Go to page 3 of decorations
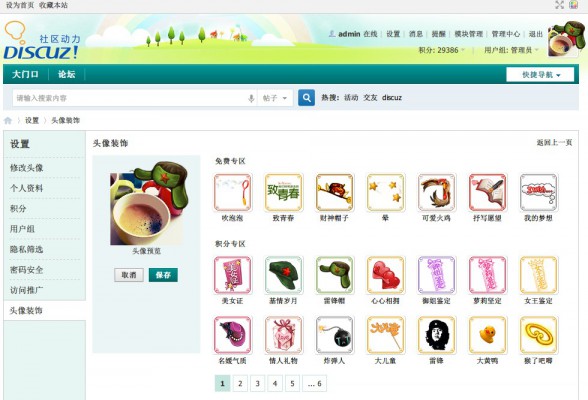 coord(258,384)
